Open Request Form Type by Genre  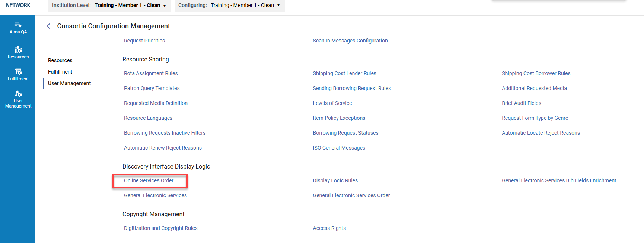pyautogui.click(x=535, y=118)
